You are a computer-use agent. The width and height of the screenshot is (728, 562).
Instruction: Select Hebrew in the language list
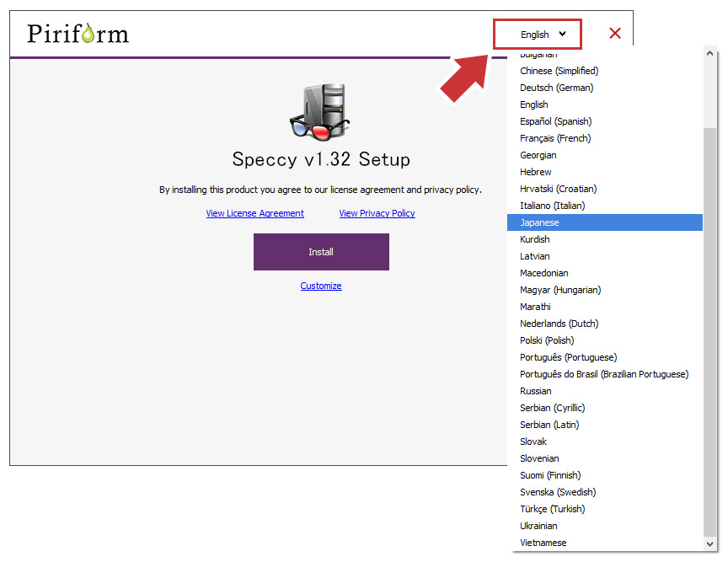(605, 172)
